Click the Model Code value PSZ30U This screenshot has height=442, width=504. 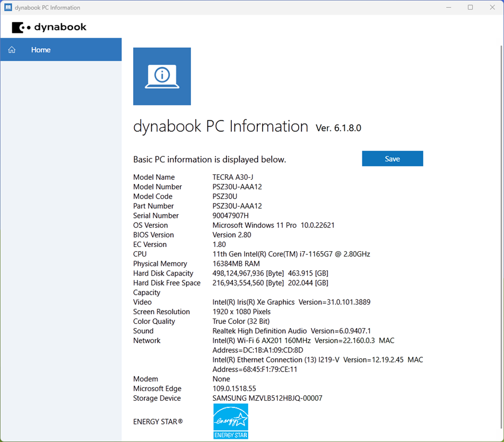[x=225, y=197]
